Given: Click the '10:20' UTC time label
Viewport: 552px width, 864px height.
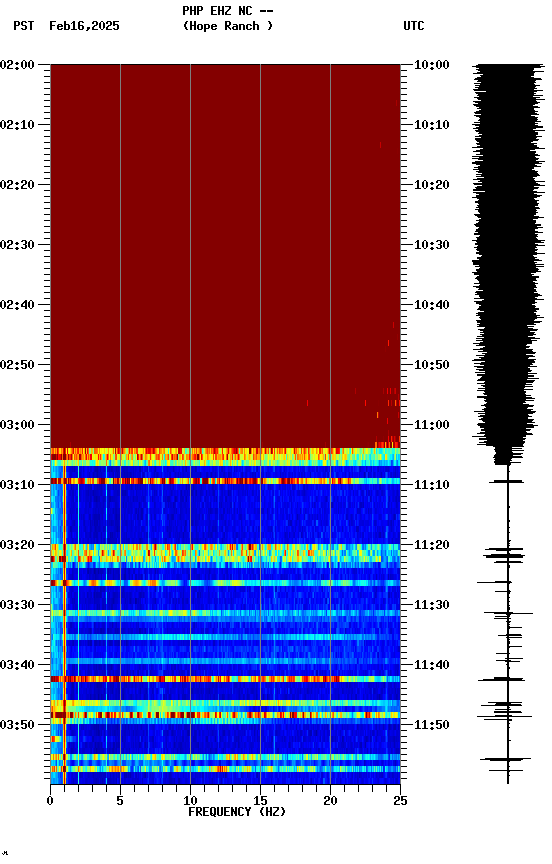Looking at the screenshot, I should tap(432, 185).
